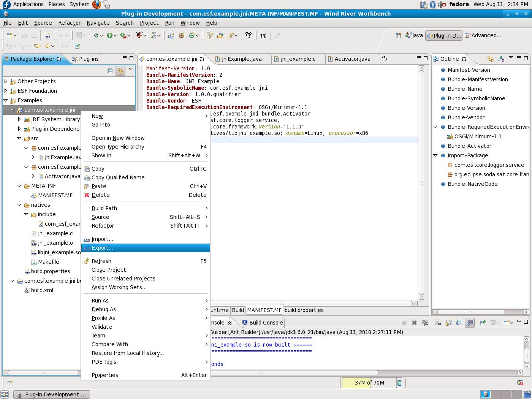The image size is (532, 399).
Task: Choose Import... from context menu
Action: [x=146, y=239]
